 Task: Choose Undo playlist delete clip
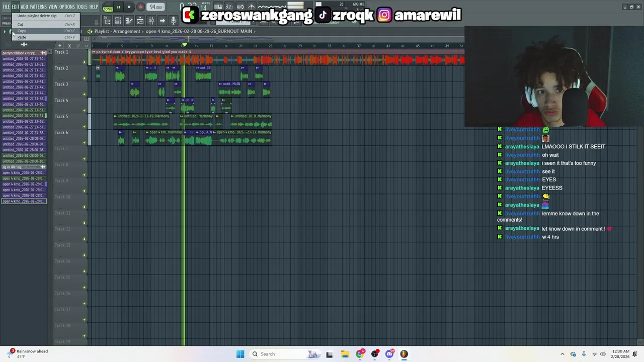click(x=46, y=16)
